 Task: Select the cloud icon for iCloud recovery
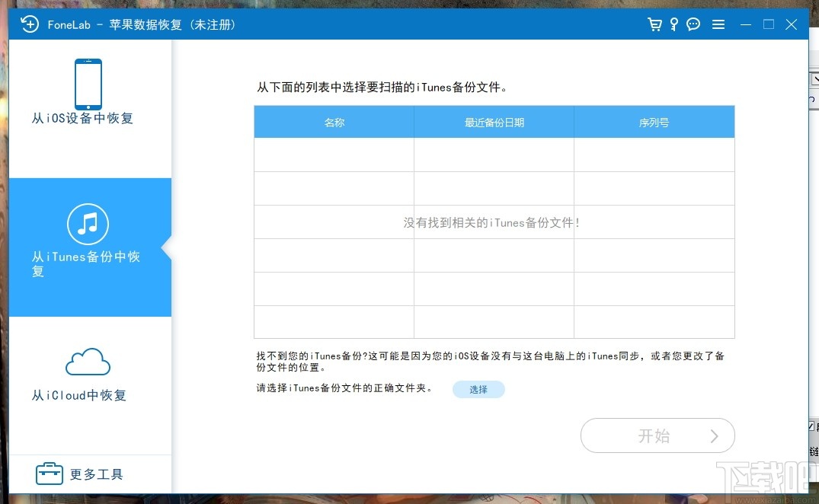(x=88, y=361)
